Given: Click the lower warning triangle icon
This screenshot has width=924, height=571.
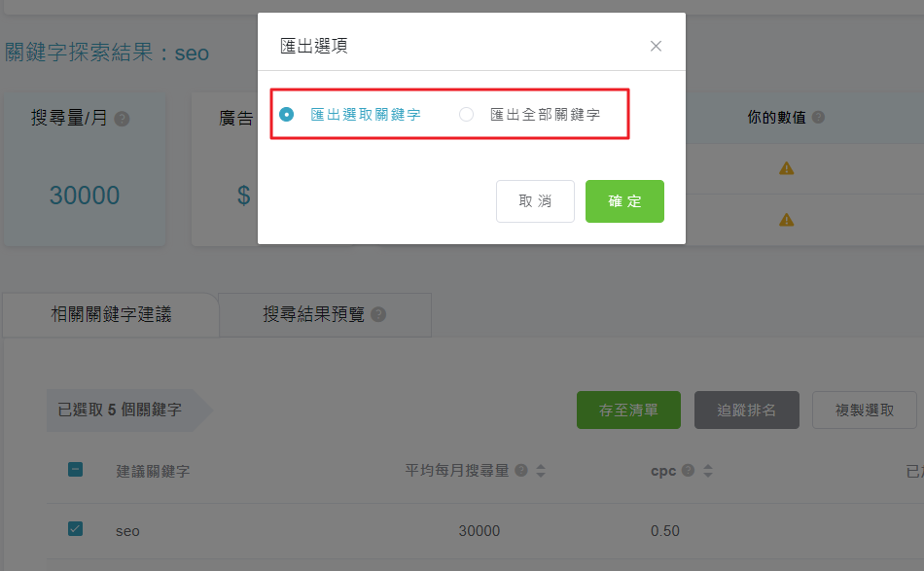Looking at the screenshot, I should 787,220.
